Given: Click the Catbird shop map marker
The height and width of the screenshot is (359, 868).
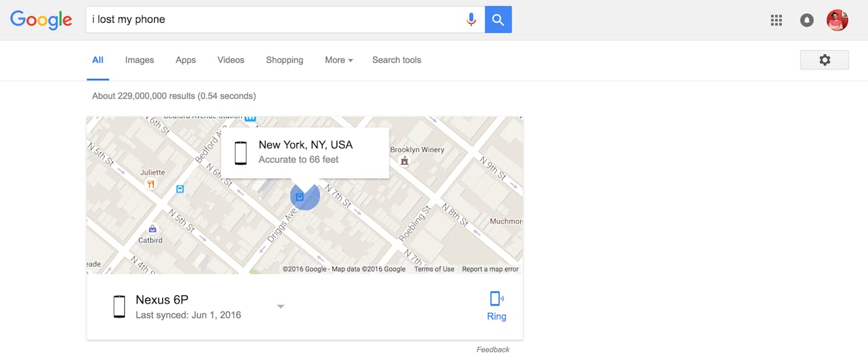Looking at the screenshot, I should (152, 229).
